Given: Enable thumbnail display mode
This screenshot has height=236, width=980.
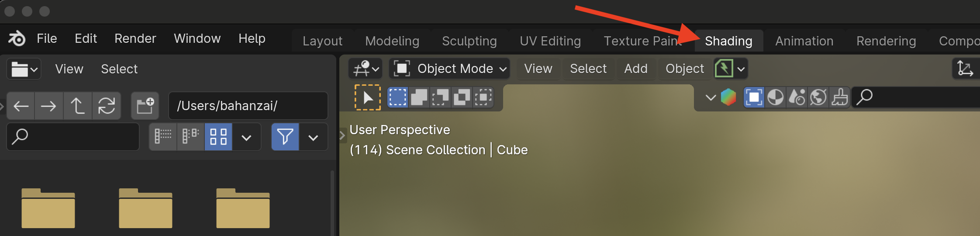Looking at the screenshot, I should 218,137.
